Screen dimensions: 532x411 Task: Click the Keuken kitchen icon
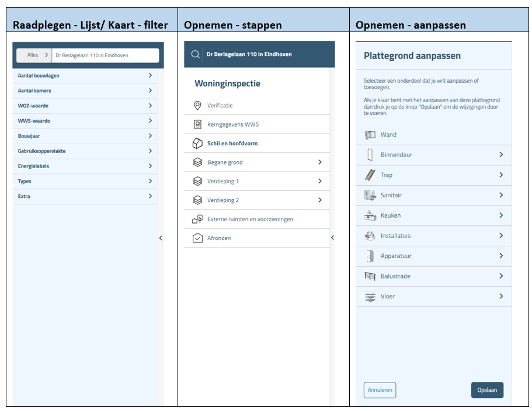coord(370,215)
